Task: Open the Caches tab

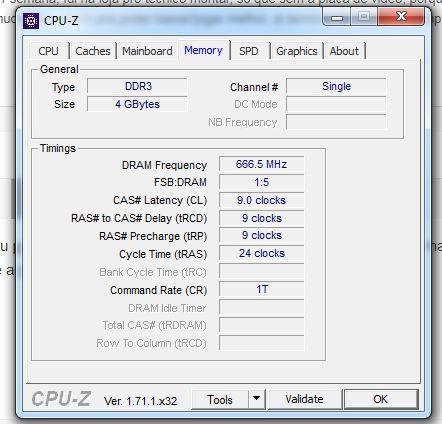Action: click(93, 51)
